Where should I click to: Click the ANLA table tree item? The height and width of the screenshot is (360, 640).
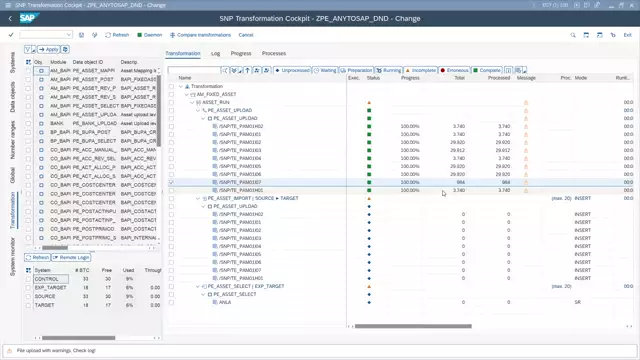coord(225,302)
